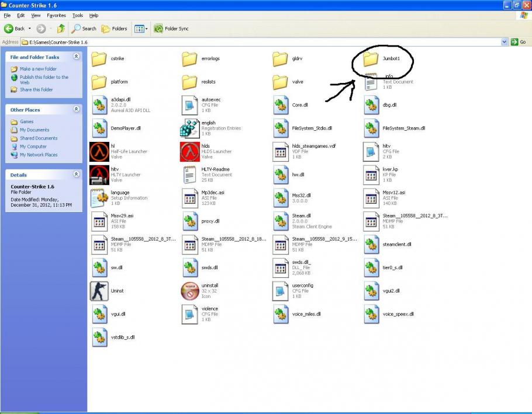
Task: Select the Uninst Counter-Strike icon
Action: pos(99,291)
